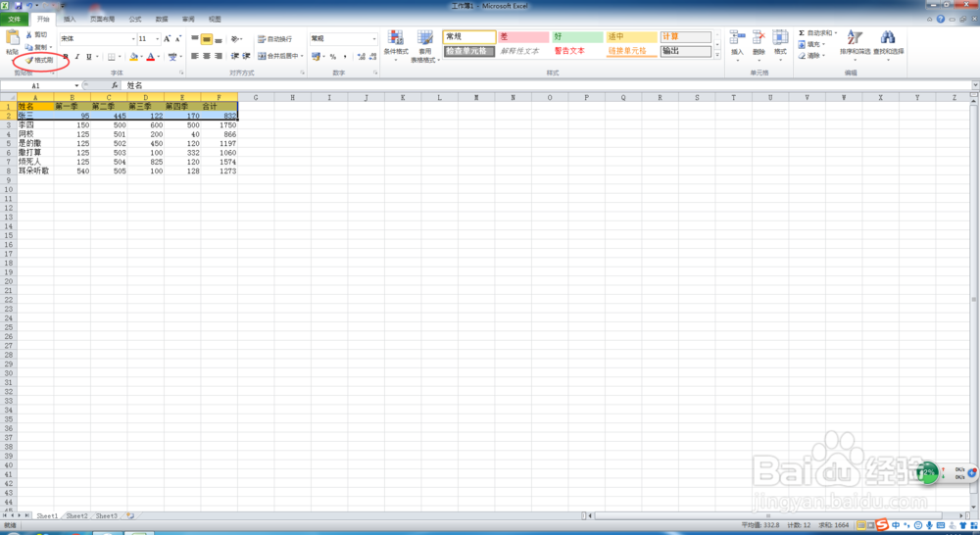Click the Paste (粘贴) clipboard icon
Screen dimensions: 980x535
[12, 38]
